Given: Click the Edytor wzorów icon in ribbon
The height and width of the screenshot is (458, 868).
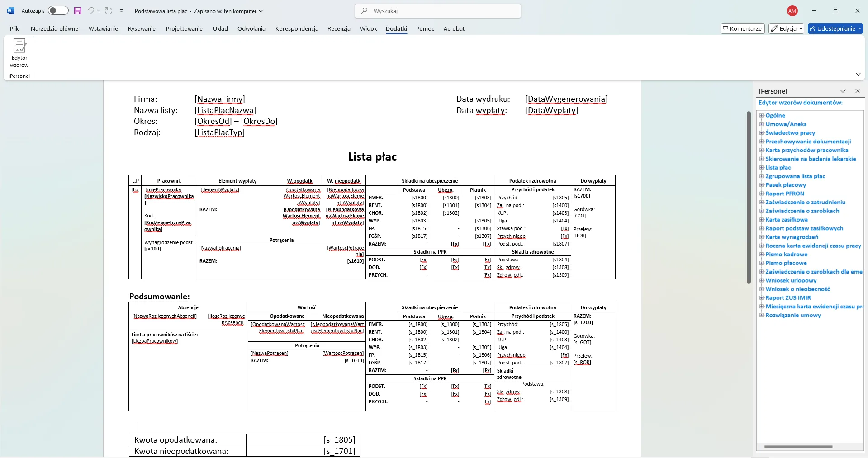Looking at the screenshot, I should click(x=19, y=53).
